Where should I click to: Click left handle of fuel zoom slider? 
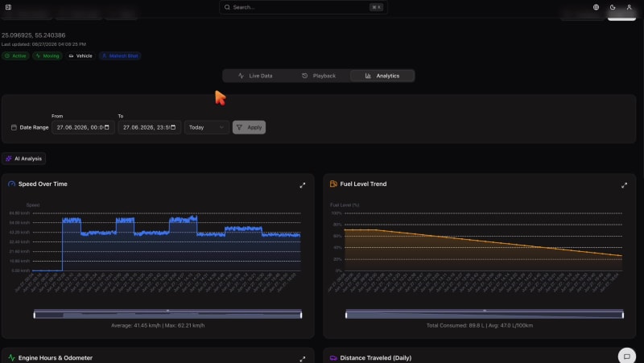click(346, 315)
